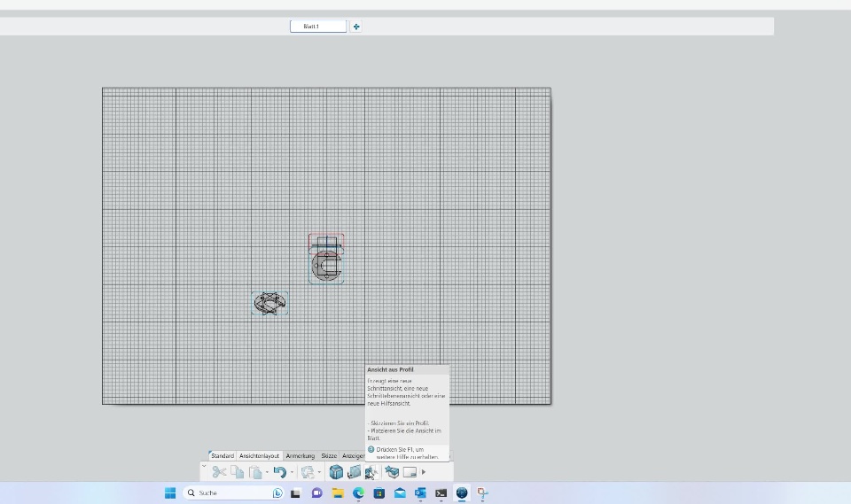Screen dimensions: 851x504
Task: Click the Cut scissors icon
Action: 219,472
